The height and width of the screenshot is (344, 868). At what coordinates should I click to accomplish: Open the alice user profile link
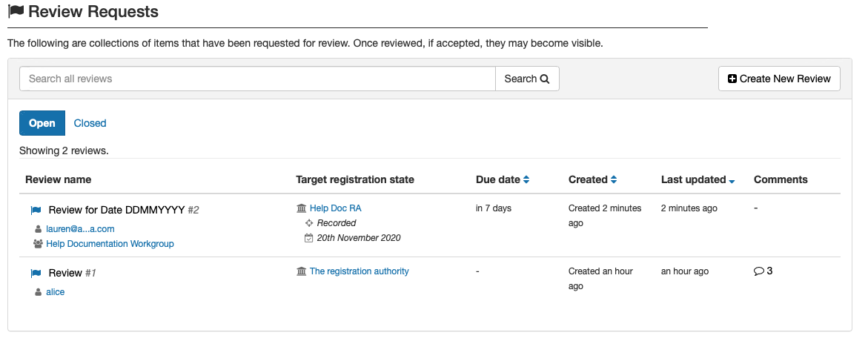(56, 292)
